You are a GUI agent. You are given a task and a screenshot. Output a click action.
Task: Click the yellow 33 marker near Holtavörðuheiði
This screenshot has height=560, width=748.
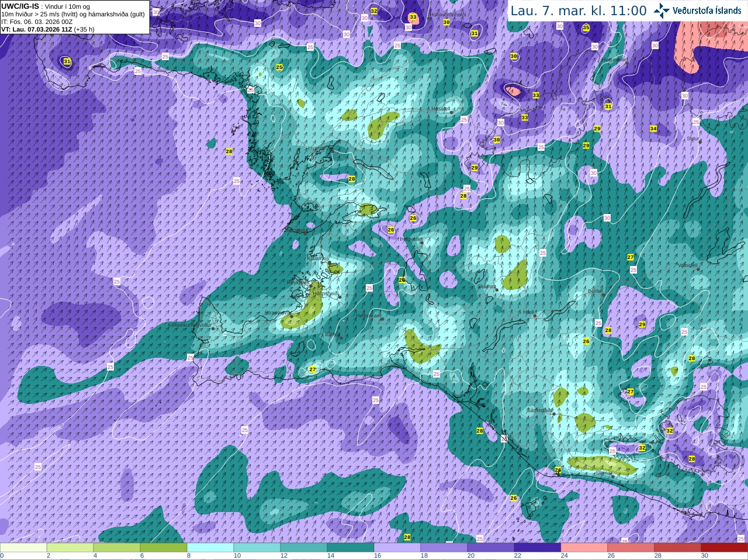click(x=413, y=18)
